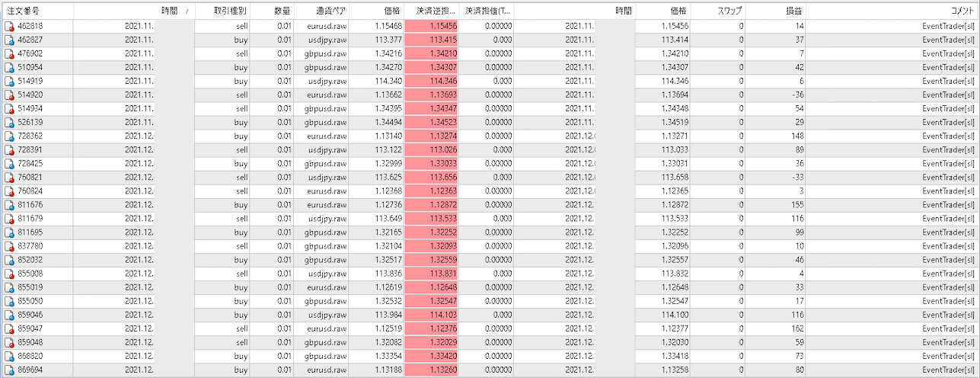Click usdjpy.raw in order 859046's row
The image size is (980, 378).
pyautogui.click(x=328, y=314)
